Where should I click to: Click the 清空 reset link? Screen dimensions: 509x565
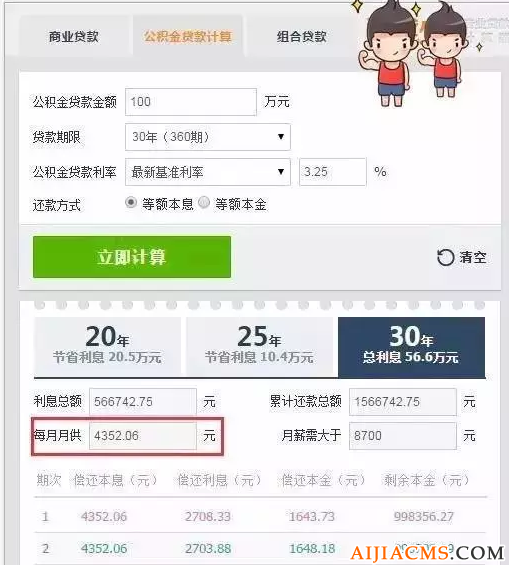coord(473,257)
